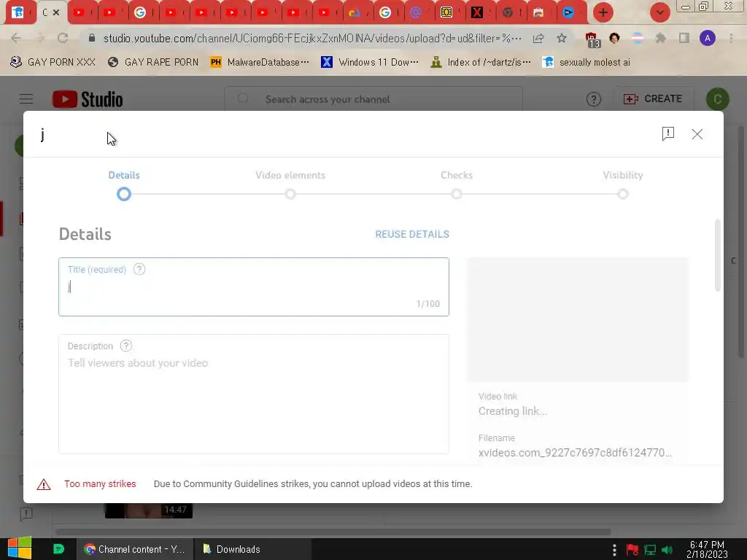The image size is (747, 560).
Task: Focus the Search across your channel field
Action: pyautogui.click(x=373, y=99)
